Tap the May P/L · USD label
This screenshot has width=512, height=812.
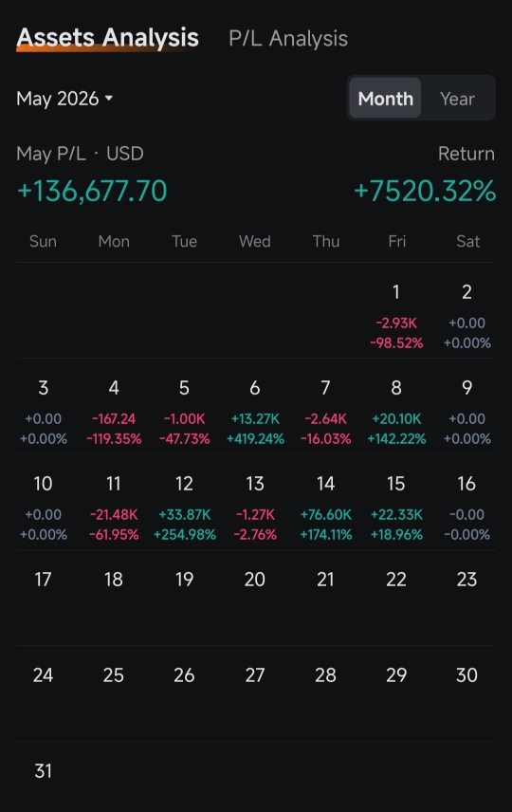coord(80,154)
